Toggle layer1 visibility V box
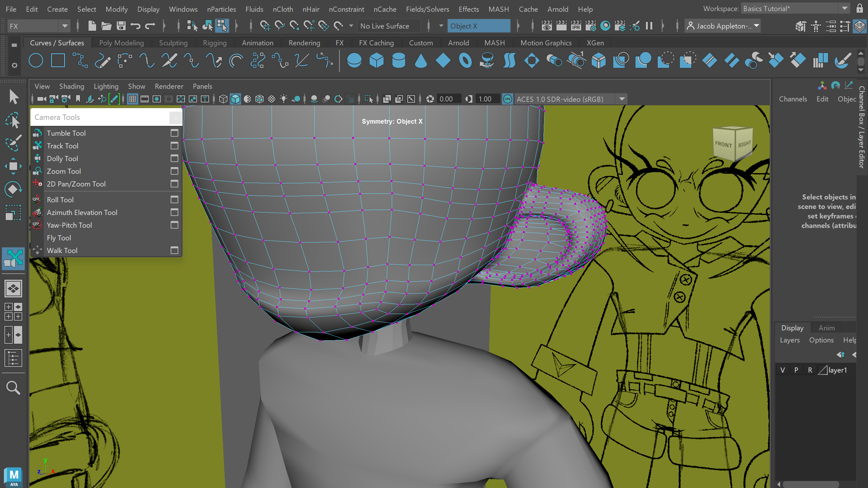 click(782, 370)
